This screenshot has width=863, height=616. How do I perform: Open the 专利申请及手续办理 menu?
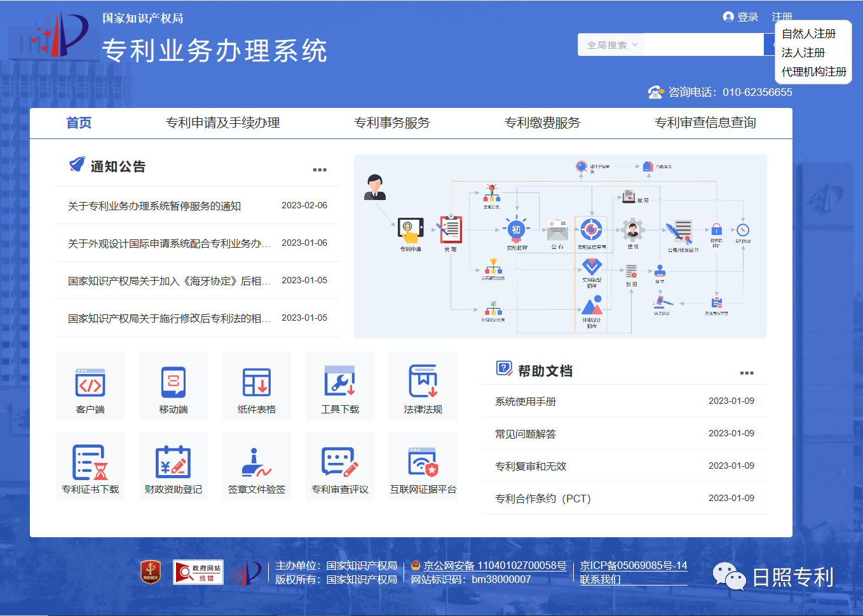[x=222, y=123]
